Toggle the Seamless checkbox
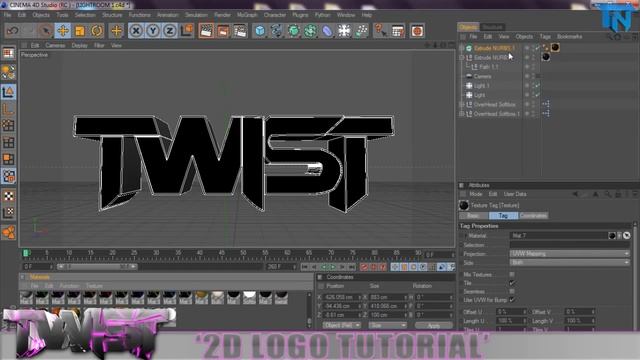This screenshot has width=640, height=360. click(512, 291)
